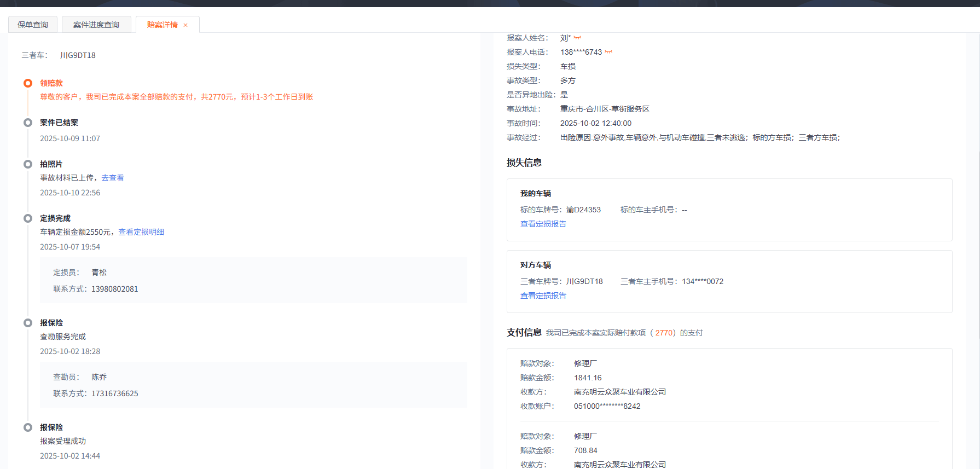Click plate 川G9DT18 in 对方车辆 card

584,281
